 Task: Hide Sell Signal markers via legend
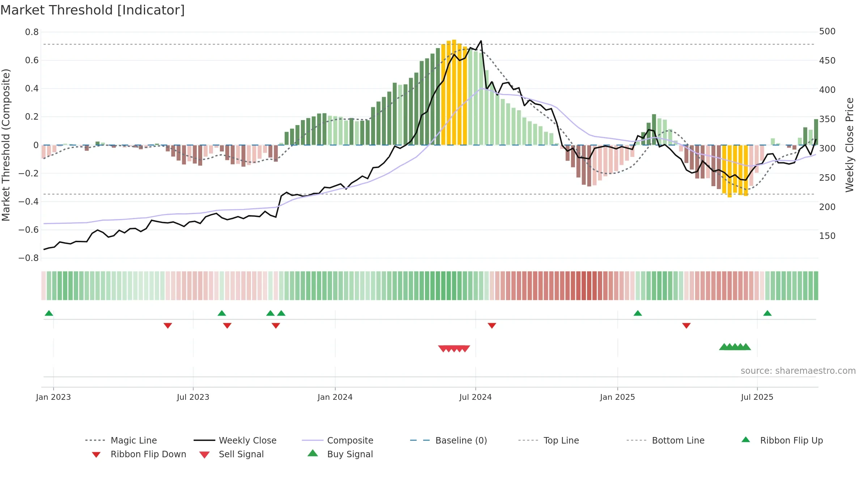[231, 454]
